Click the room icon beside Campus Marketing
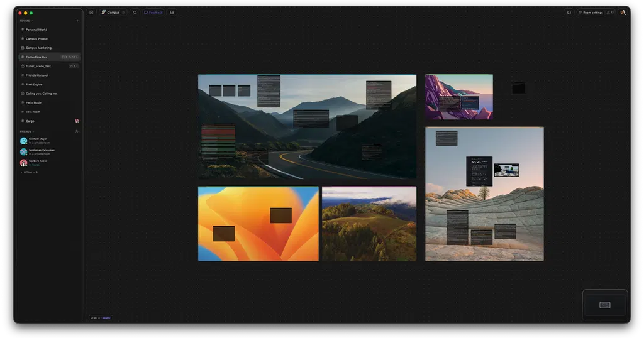644x338 pixels. pos(23,48)
